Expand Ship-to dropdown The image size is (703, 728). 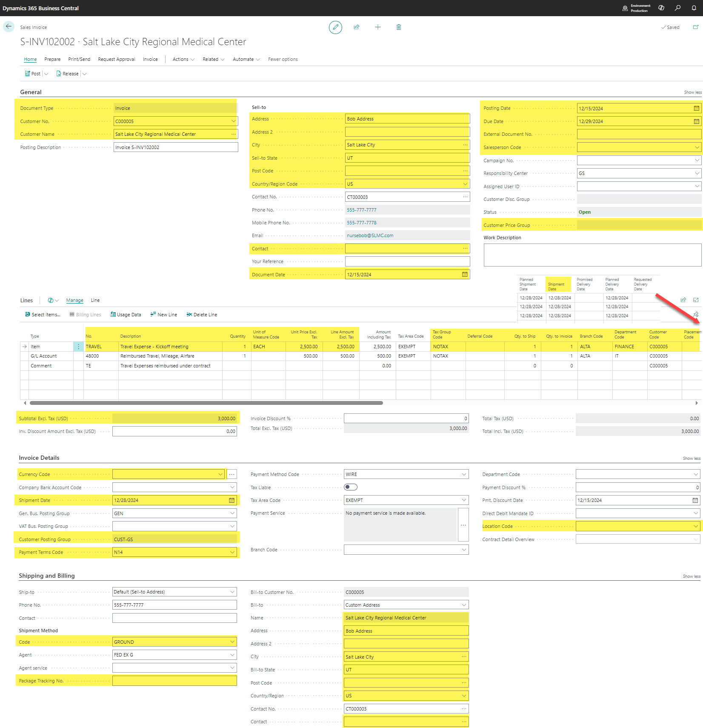coord(232,592)
